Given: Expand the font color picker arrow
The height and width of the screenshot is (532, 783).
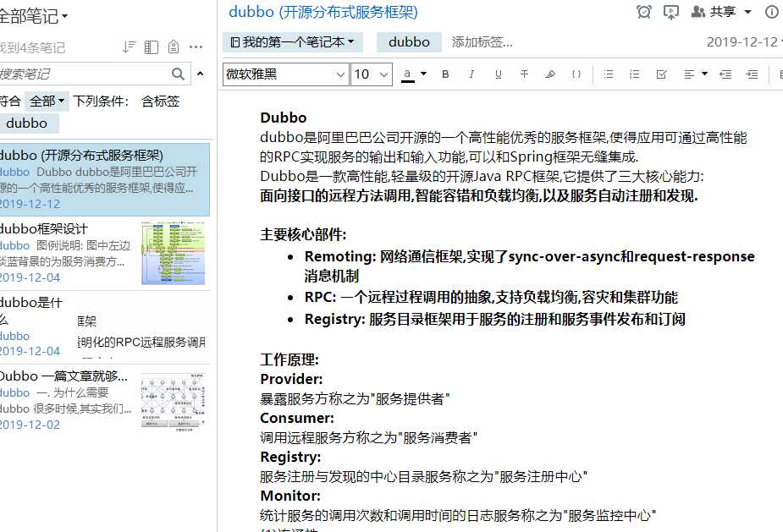Looking at the screenshot, I should 423,74.
